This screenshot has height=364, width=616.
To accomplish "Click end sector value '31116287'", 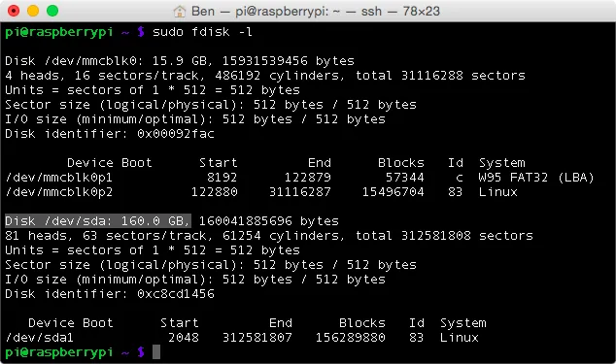I will point(300,192).
